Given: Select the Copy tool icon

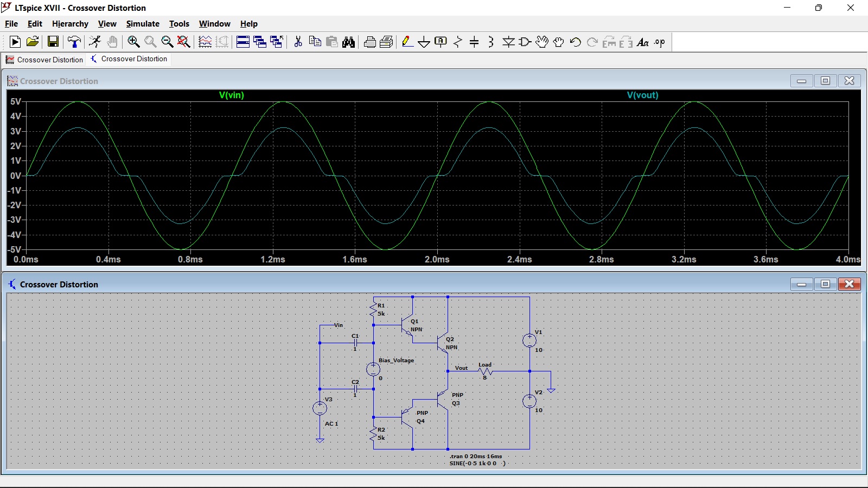Looking at the screenshot, I should point(315,42).
